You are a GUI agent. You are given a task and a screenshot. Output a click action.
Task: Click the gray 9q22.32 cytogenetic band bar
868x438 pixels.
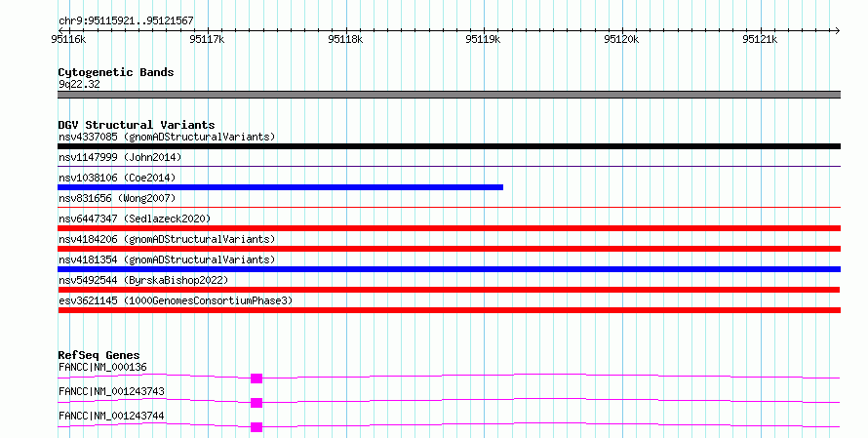point(449,95)
